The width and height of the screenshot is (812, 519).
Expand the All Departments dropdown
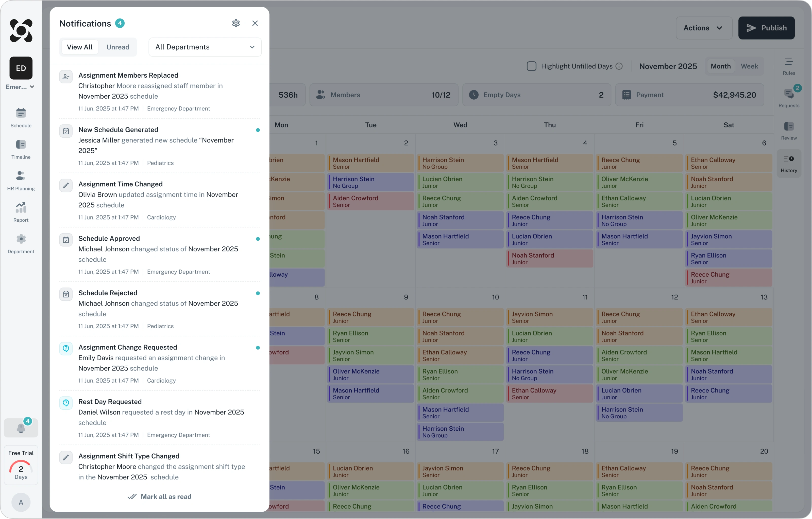(x=205, y=47)
